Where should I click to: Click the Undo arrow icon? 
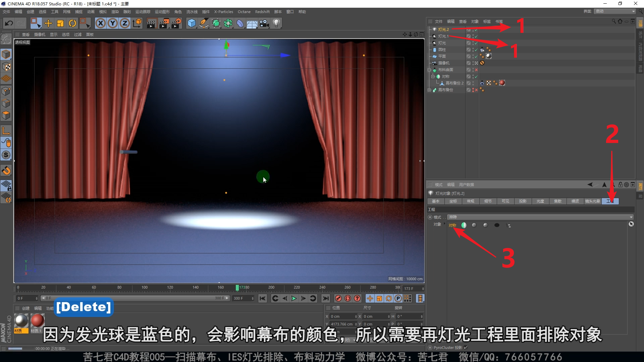point(9,23)
